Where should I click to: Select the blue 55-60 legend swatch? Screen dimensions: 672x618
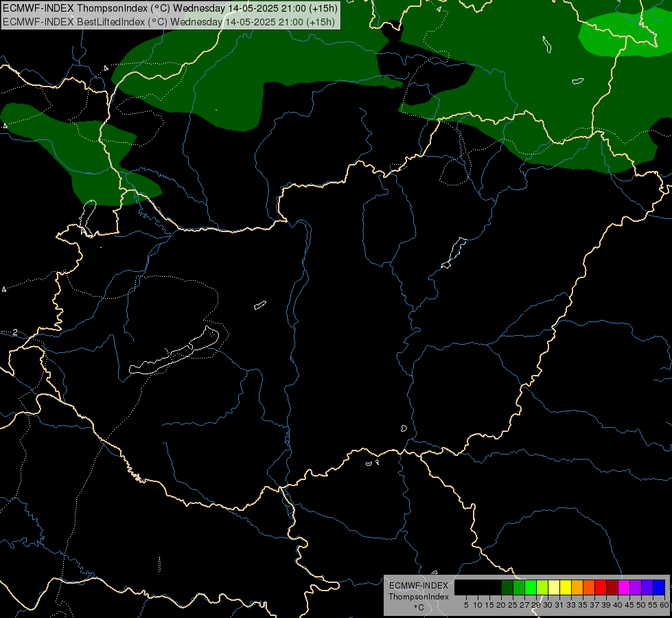pos(659,587)
